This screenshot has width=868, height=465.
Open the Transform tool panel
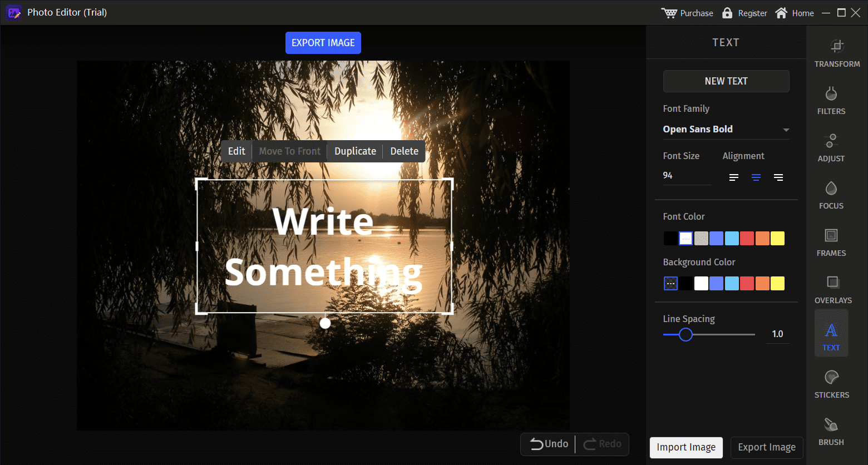point(837,53)
